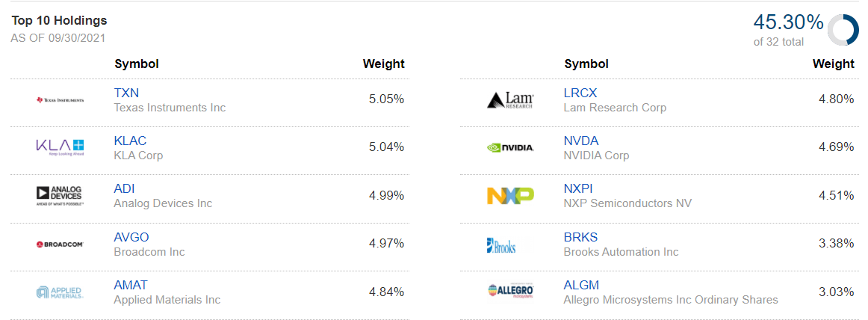Image resolution: width=868 pixels, height=320 pixels.
Task: Open the BRKS symbol link
Action: [580, 237]
